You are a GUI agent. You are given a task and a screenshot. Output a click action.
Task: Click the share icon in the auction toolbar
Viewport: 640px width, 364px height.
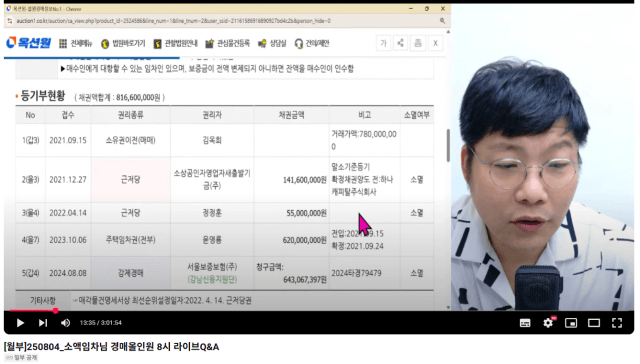coord(400,43)
